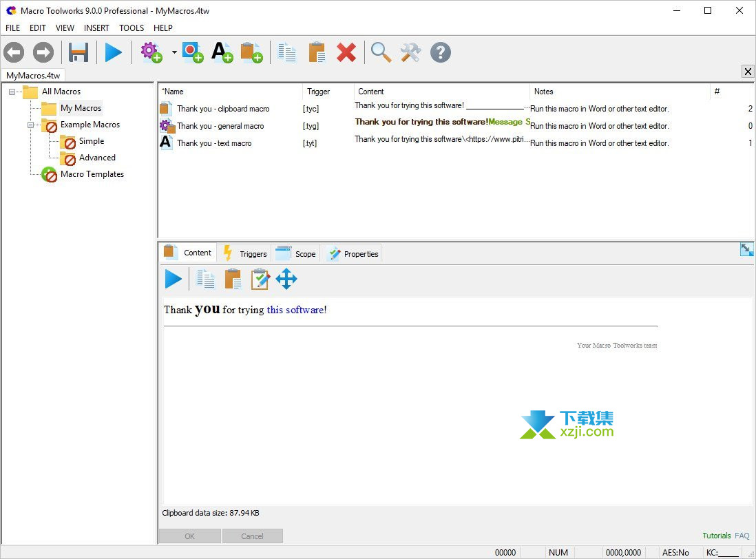Maximize the editor pane with corner icon
The image size is (756, 559).
click(747, 250)
